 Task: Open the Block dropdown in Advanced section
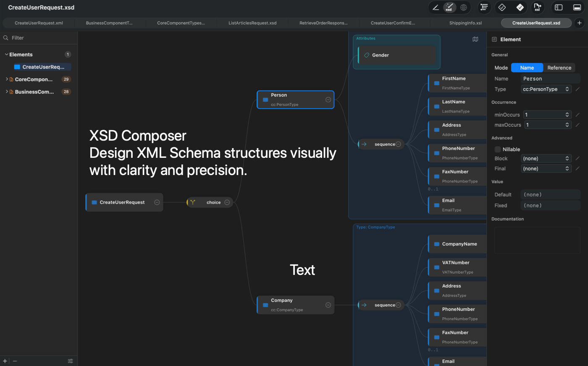546,158
